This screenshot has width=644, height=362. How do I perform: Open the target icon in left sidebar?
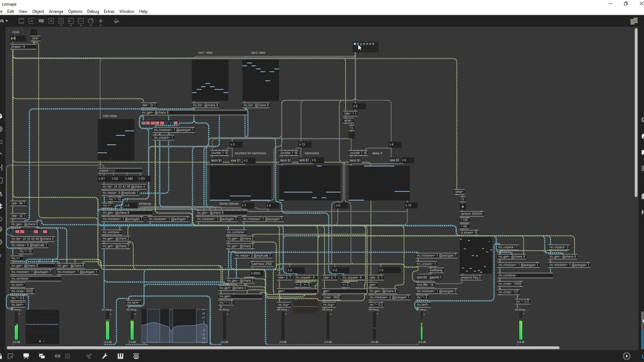point(1,129)
